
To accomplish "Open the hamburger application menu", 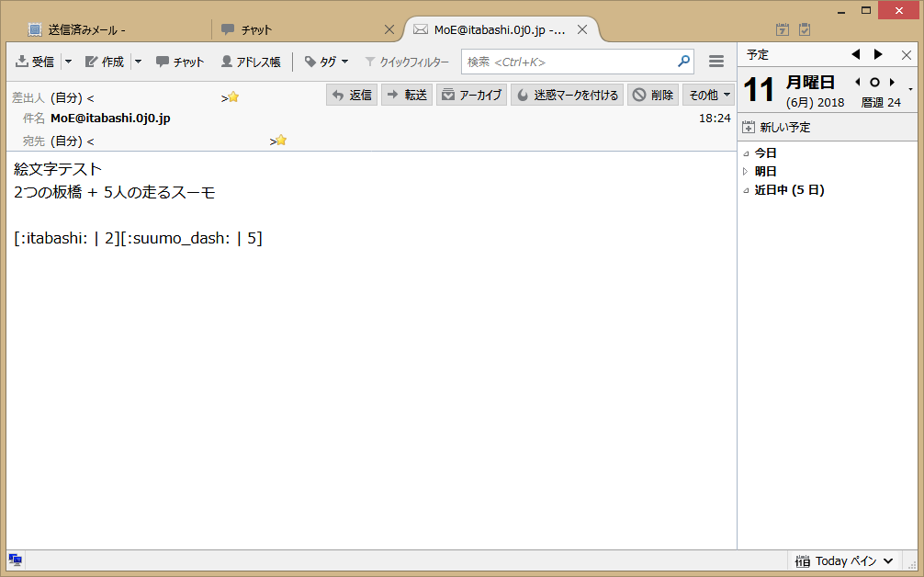I will point(716,62).
